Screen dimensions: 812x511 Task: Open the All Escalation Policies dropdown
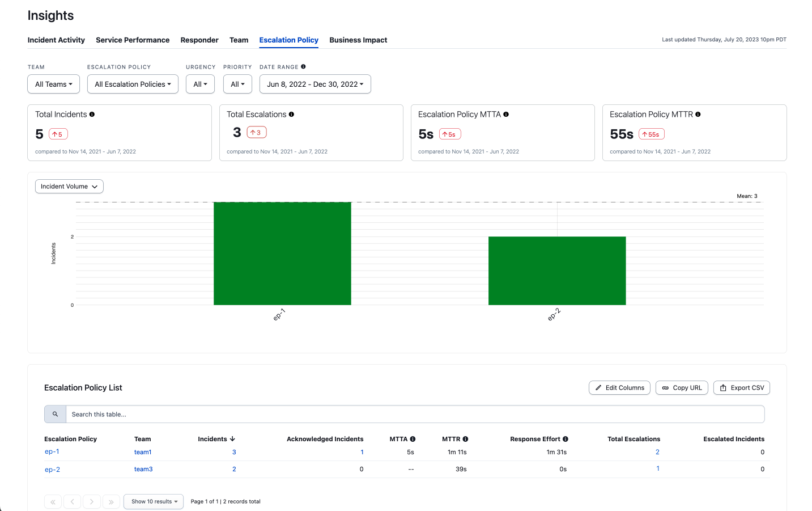click(x=133, y=84)
